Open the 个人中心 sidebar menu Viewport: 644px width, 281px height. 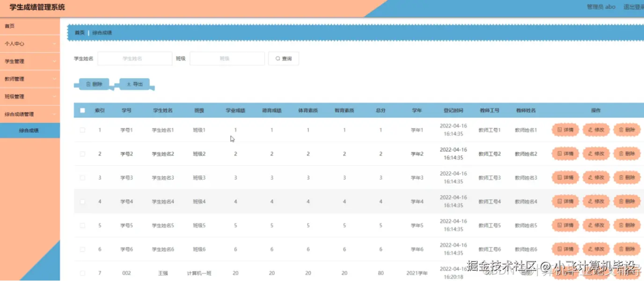tap(30, 44)
